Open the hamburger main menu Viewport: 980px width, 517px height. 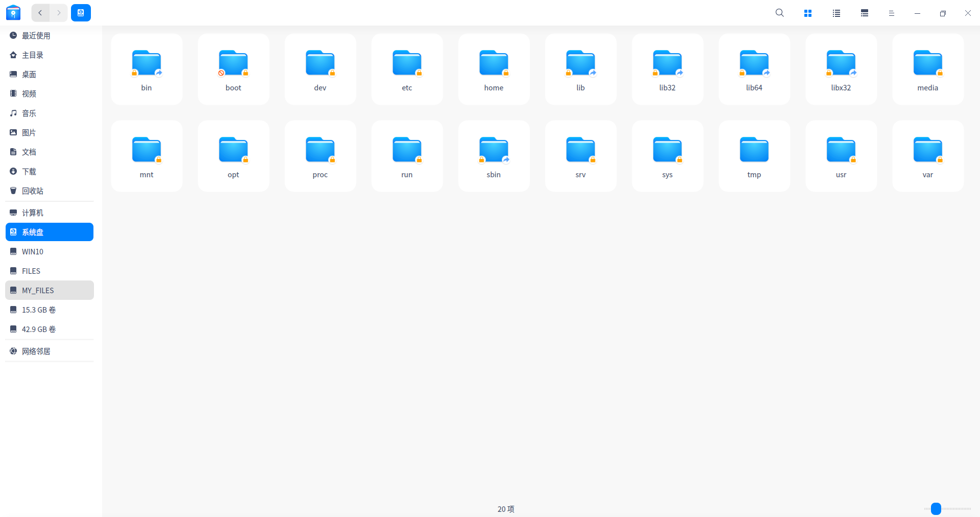click(891, 13)
